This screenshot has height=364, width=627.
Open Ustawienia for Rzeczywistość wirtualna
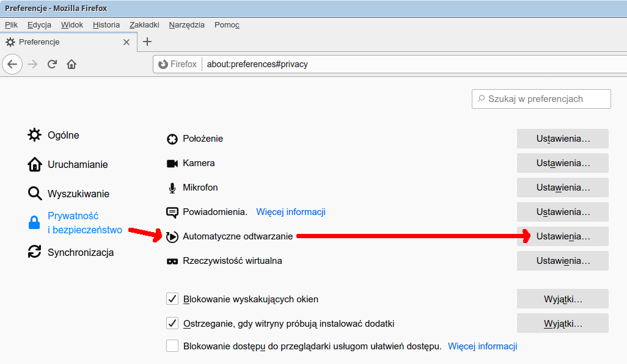[563, 261]
